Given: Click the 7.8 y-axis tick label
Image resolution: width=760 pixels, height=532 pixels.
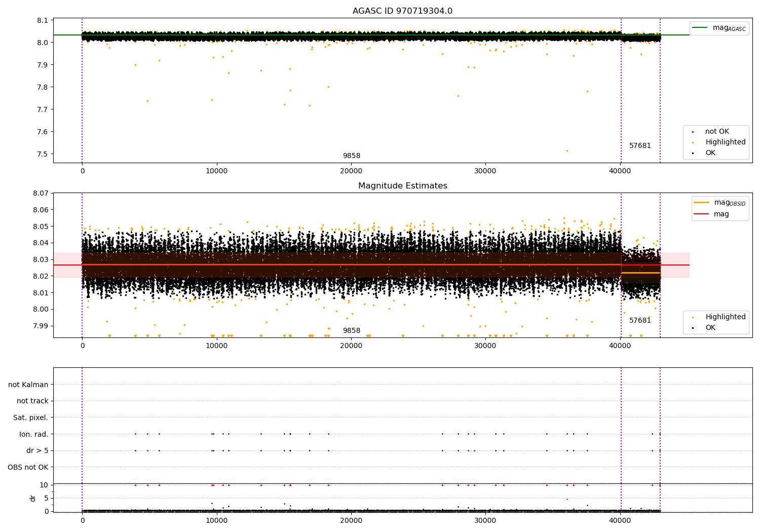Looking at the screenshot, I should click(x=43, y=87).
